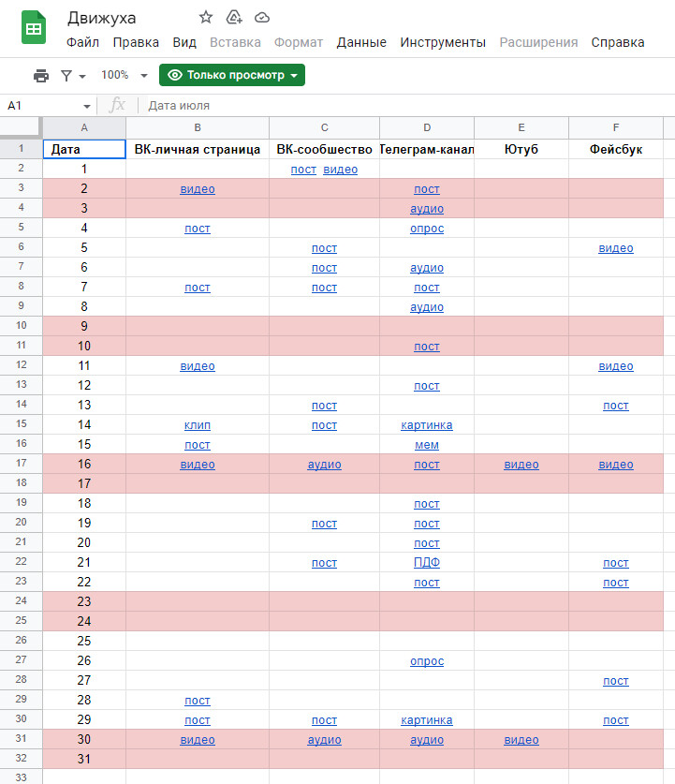The image size is (675, 784).
Task: Open the Инструменты menu
Action: (x=443, y=42)
